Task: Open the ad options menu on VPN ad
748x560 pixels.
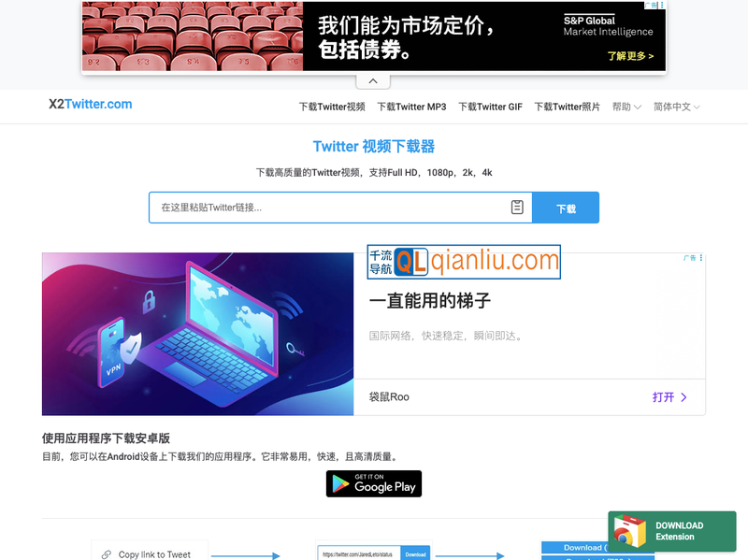Action: pos(701,258)
